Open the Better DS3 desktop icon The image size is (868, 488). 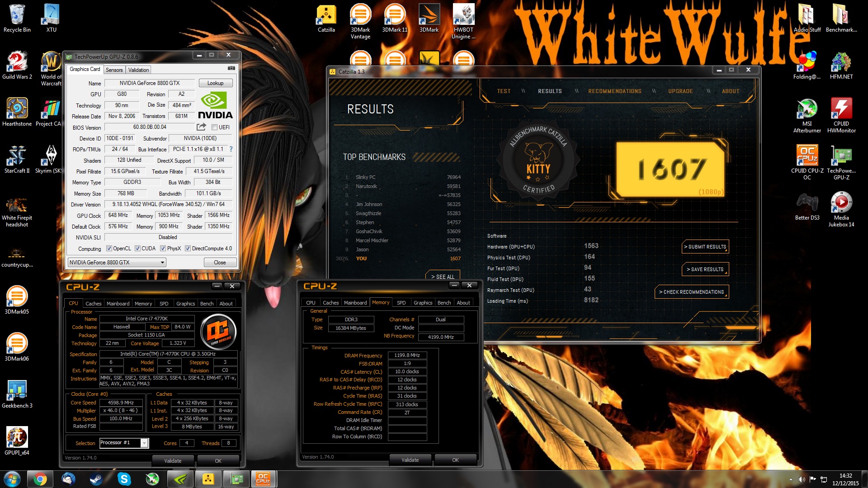[807, 206]
